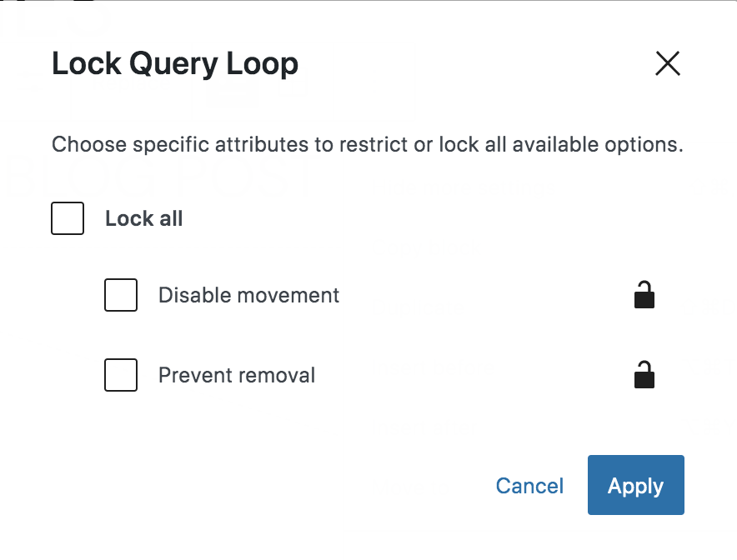Check the Prevent removal option
The image size is (737, 560).
[x=121, y=375]
